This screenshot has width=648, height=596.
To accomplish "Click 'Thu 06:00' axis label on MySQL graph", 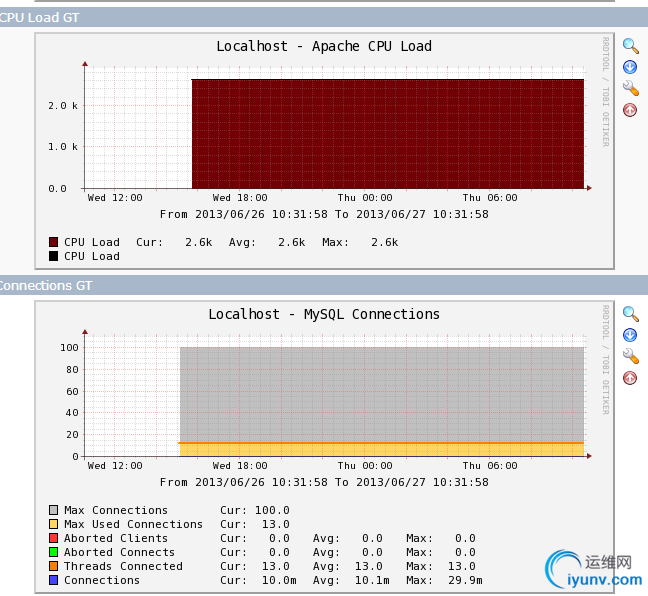I will click(490, 465).
